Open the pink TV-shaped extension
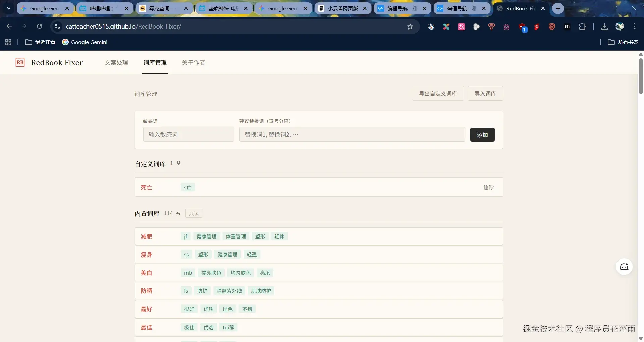The width and height of the screenshot is (644, 342). [x=506, y=27]
